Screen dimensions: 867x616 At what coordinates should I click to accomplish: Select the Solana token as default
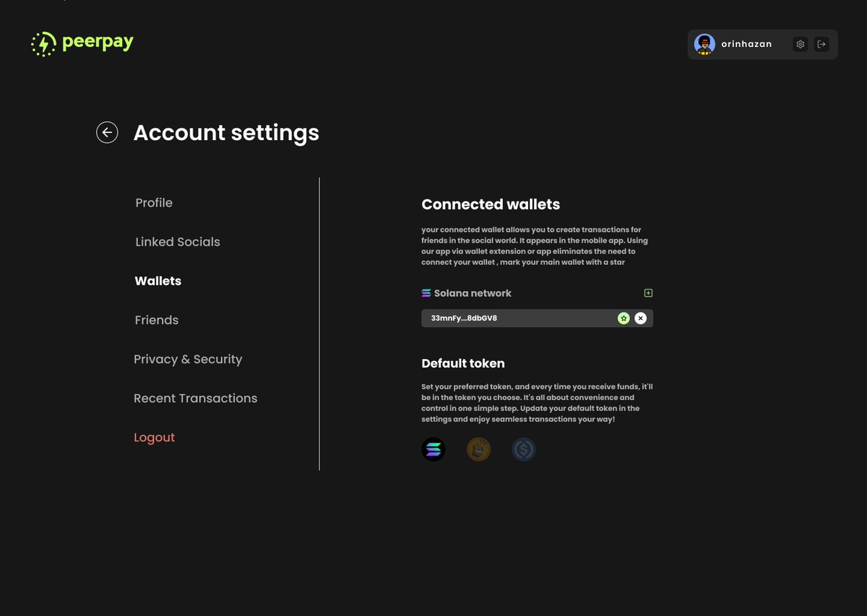coord(433,450)
